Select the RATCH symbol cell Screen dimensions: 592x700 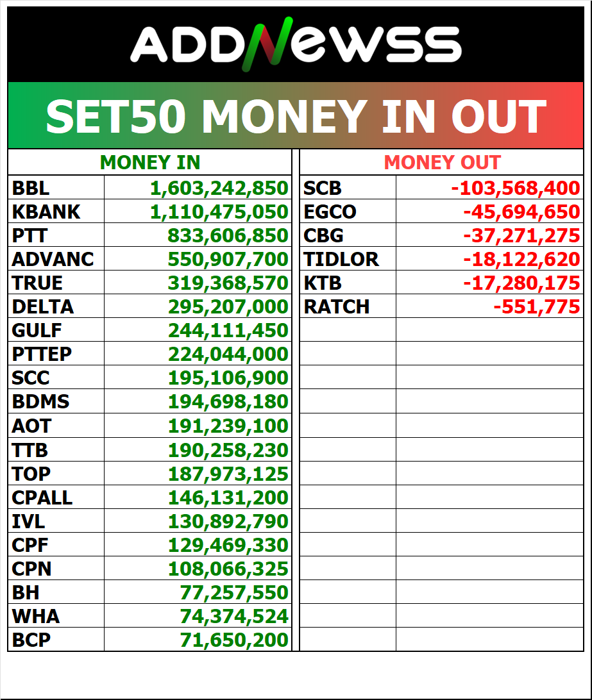click(x=337, y=307)
